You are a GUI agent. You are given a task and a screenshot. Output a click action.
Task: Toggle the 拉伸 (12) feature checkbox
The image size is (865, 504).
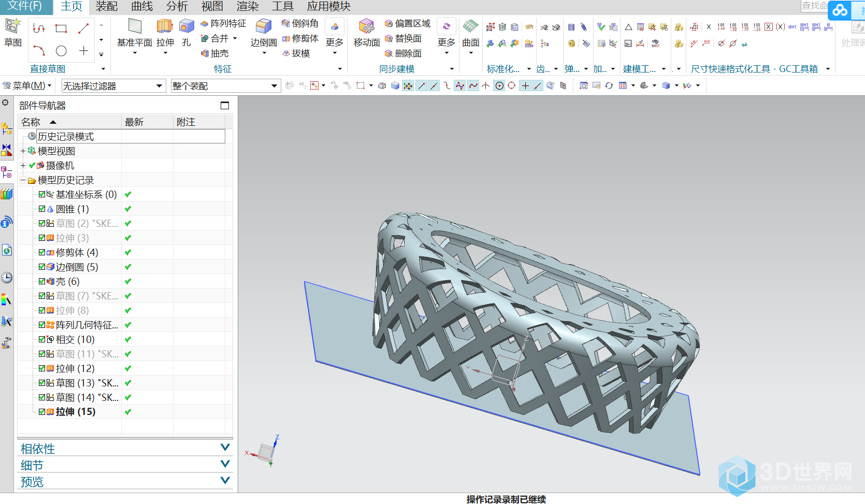[42, 368]
